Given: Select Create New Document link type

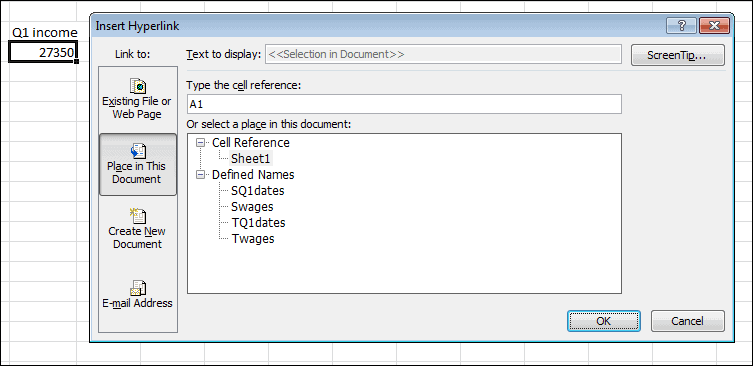Looking at the screenshot, I should tap(137, 230).
